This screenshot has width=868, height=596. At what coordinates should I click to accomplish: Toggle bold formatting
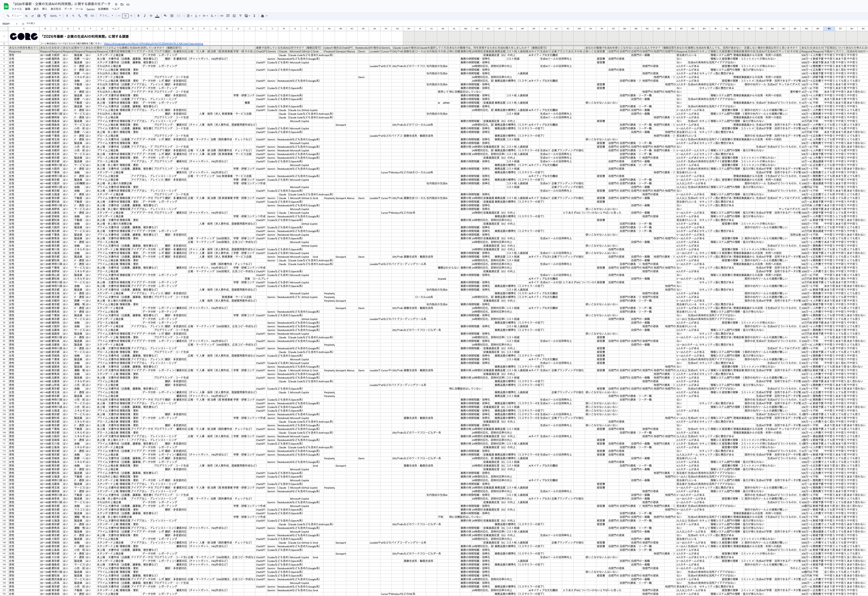point(138,16)
